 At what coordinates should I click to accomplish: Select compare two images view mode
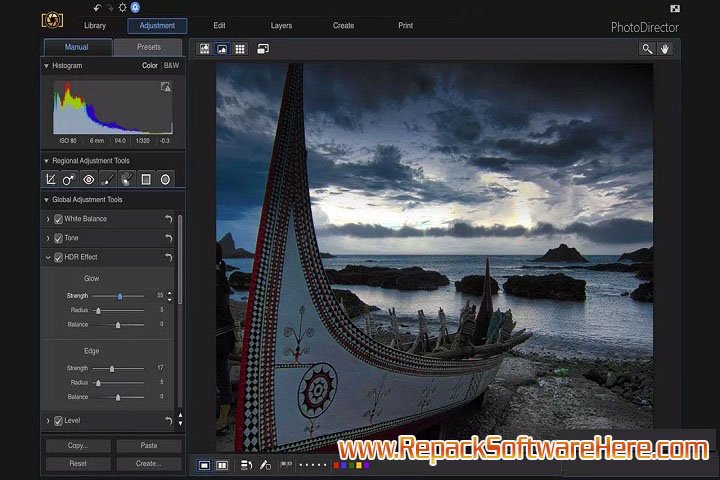pos(222,466)
